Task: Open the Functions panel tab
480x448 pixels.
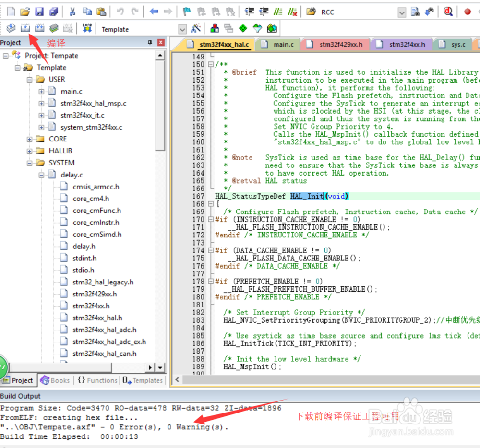Action: tap(97, 380)
